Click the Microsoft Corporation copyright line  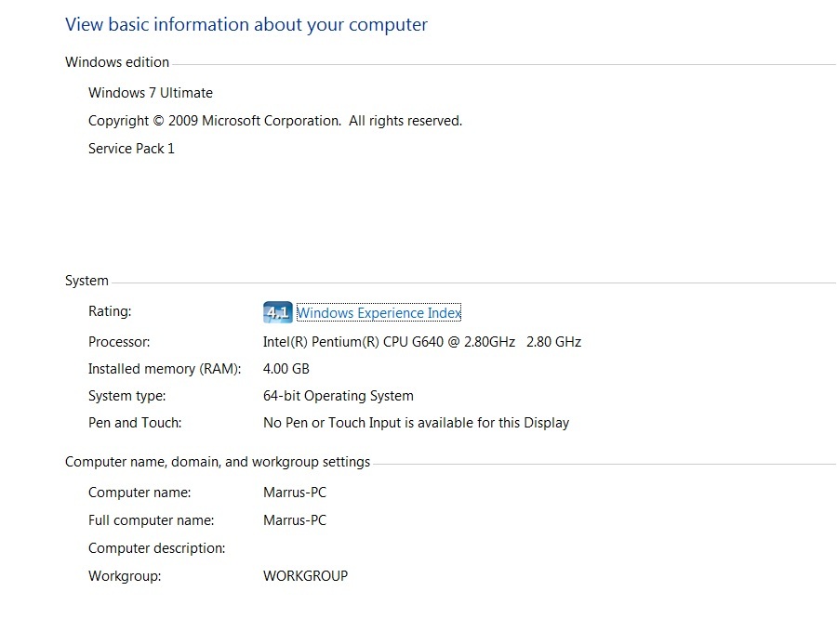click(275, 121)
